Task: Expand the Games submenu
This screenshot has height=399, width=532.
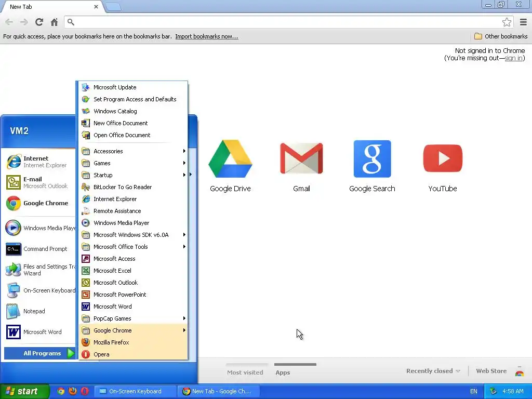Action: click(134, 163)
